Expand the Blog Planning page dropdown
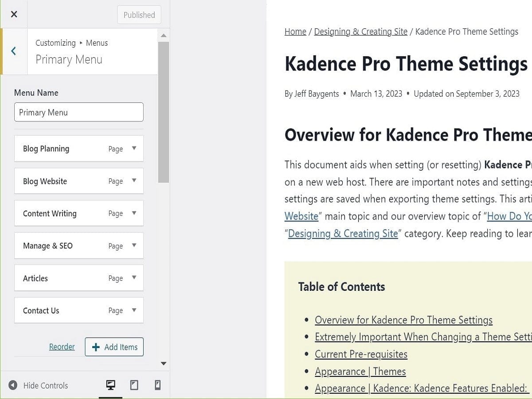 [x=134, y=149]
